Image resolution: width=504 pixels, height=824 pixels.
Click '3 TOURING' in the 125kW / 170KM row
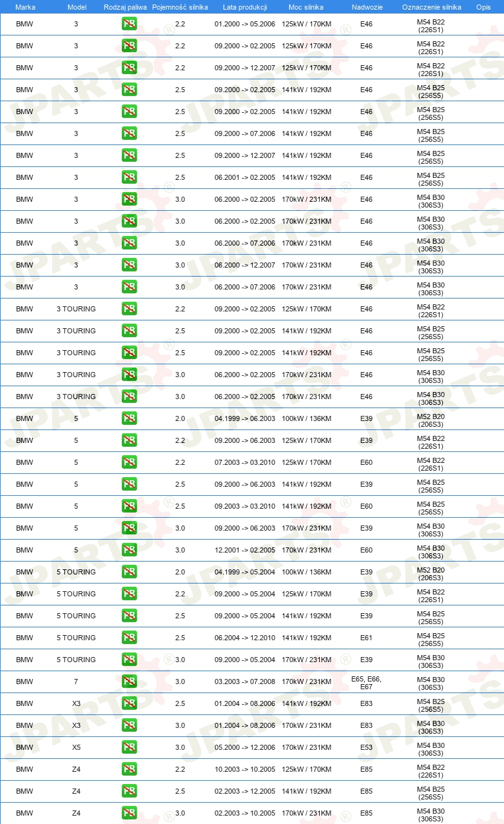(x=76, y=309)
